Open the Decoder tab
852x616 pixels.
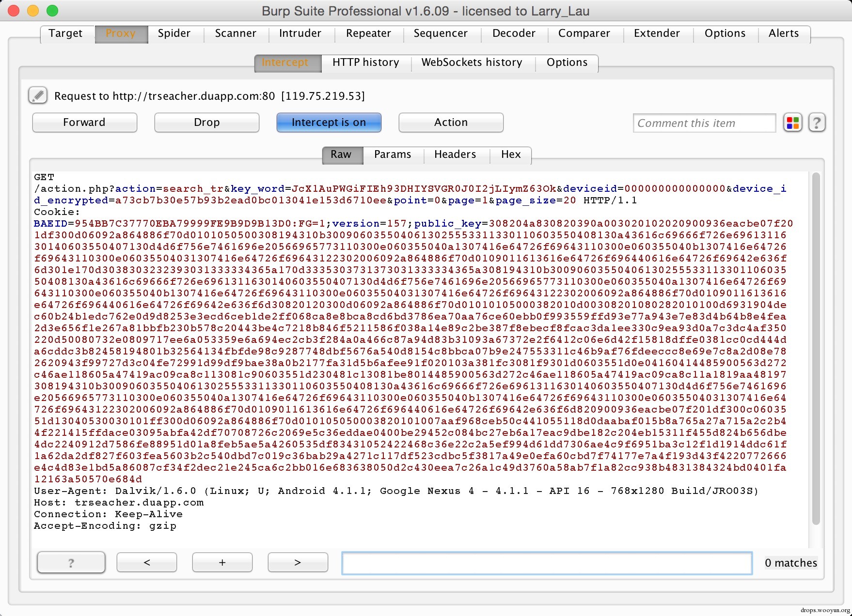(514, 33)
